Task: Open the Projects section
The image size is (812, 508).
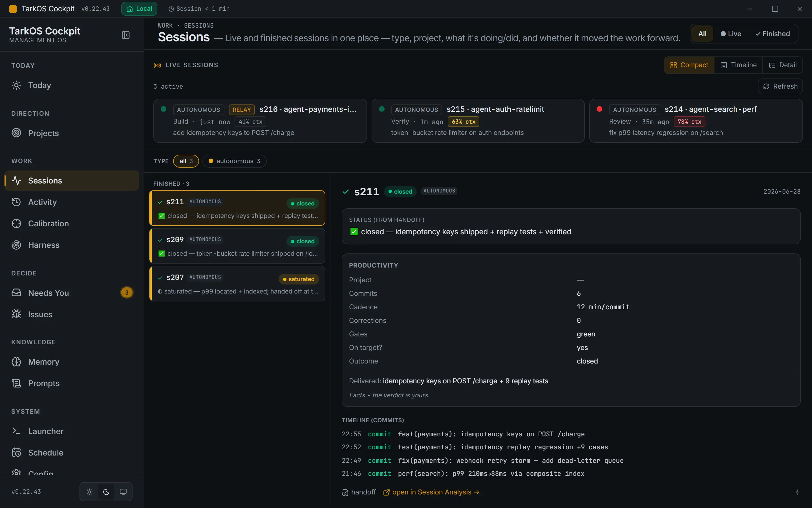Action: pos(72,133)
